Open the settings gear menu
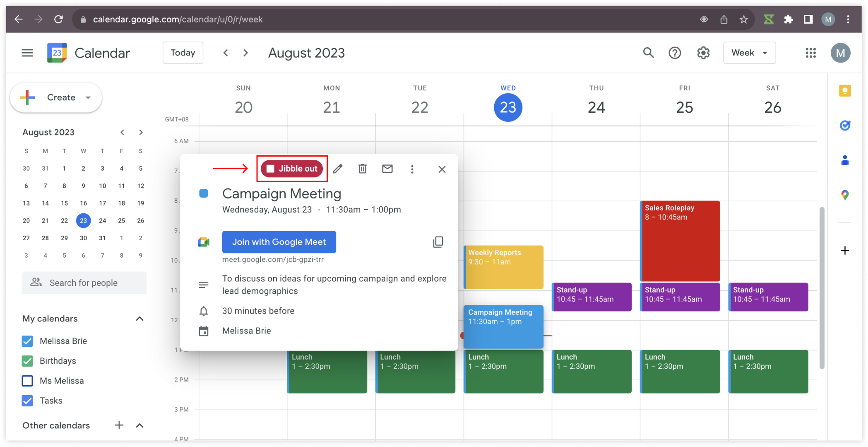 pyautogui.click(x=703, y=53)
